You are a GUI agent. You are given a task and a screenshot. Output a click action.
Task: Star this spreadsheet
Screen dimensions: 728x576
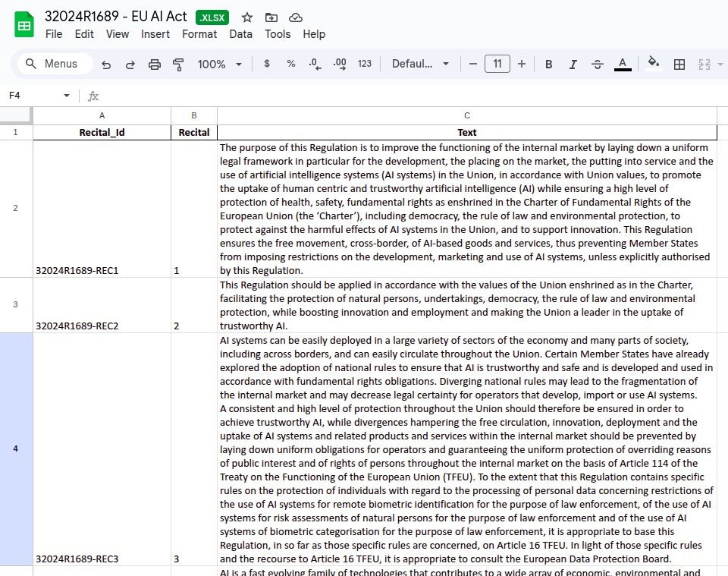247,17
